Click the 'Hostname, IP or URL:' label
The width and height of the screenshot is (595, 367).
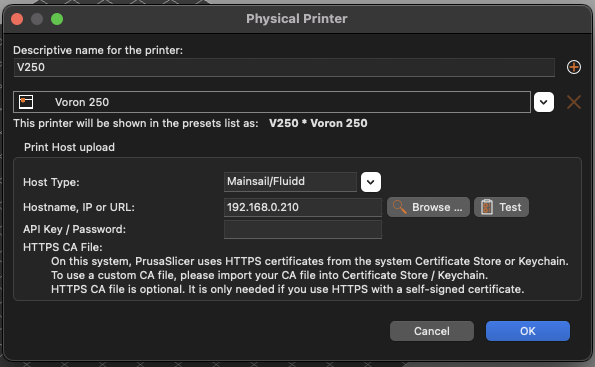tap(79, 208)
